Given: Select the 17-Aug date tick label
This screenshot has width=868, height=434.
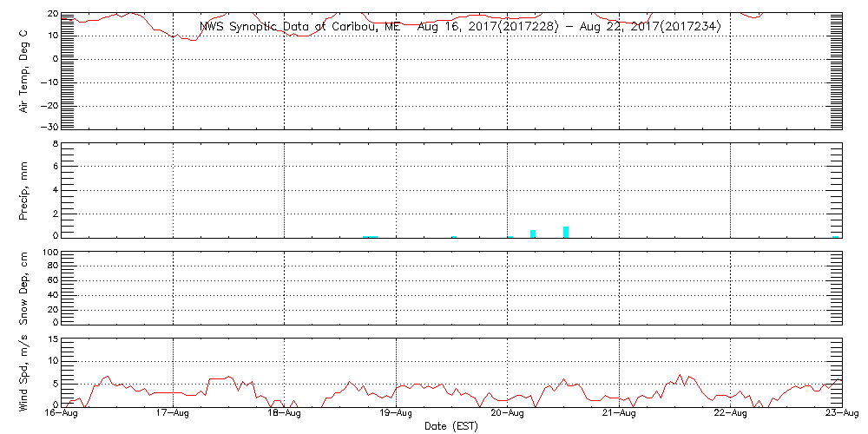Looking at the screenshot, I should click(x=173, y=415).
